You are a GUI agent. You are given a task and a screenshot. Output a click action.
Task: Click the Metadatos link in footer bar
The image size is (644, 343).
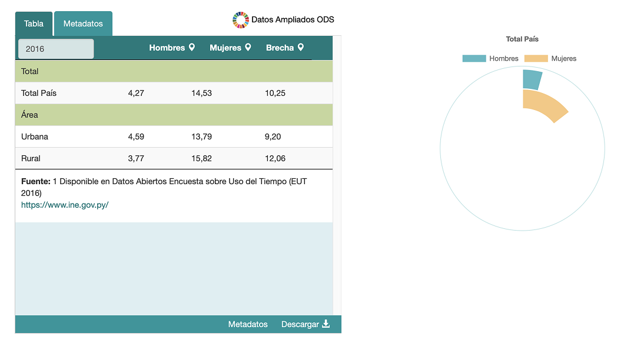[248, 324]
